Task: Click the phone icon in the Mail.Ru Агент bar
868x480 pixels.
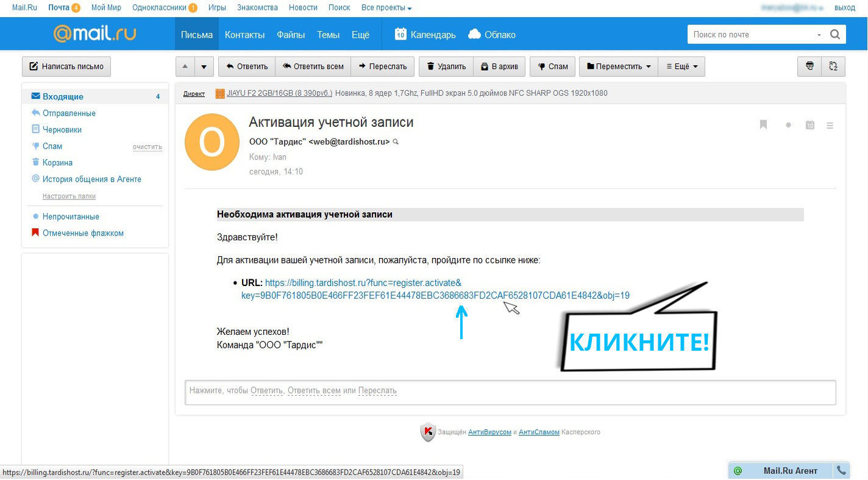Action: click(842, 471)
